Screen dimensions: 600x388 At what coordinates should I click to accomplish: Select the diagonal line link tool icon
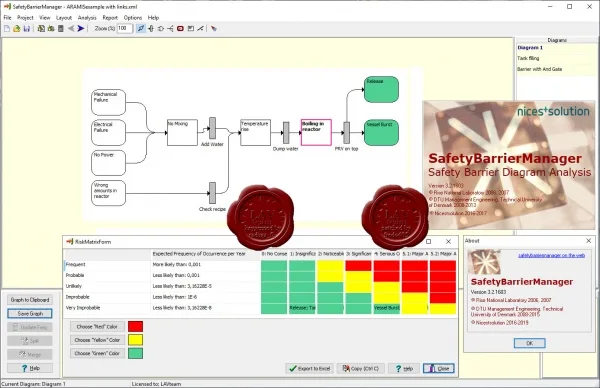[200, 29]
